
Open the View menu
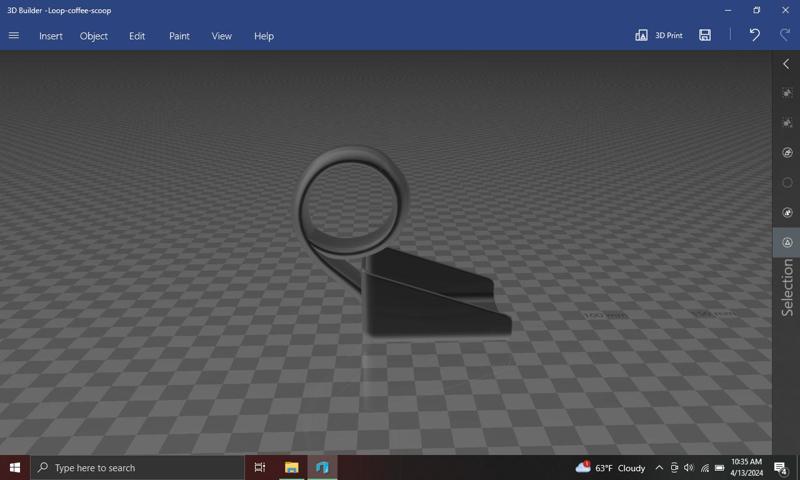pyautogui.click(x=221, y=36)
